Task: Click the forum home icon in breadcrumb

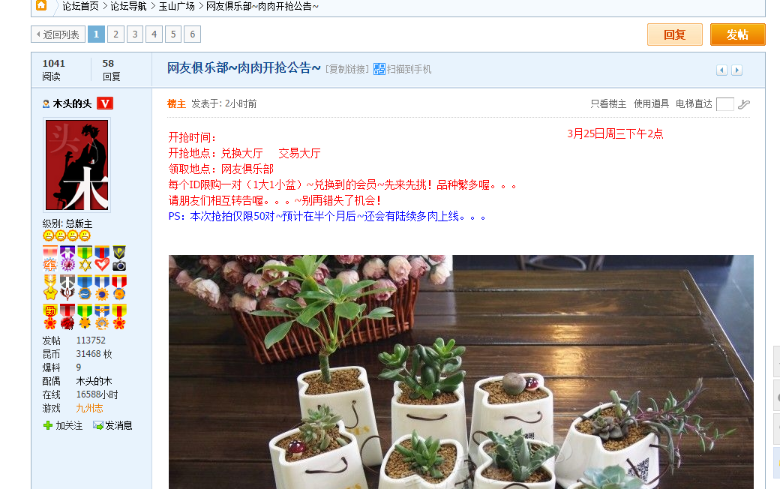Action: [41, 5]
